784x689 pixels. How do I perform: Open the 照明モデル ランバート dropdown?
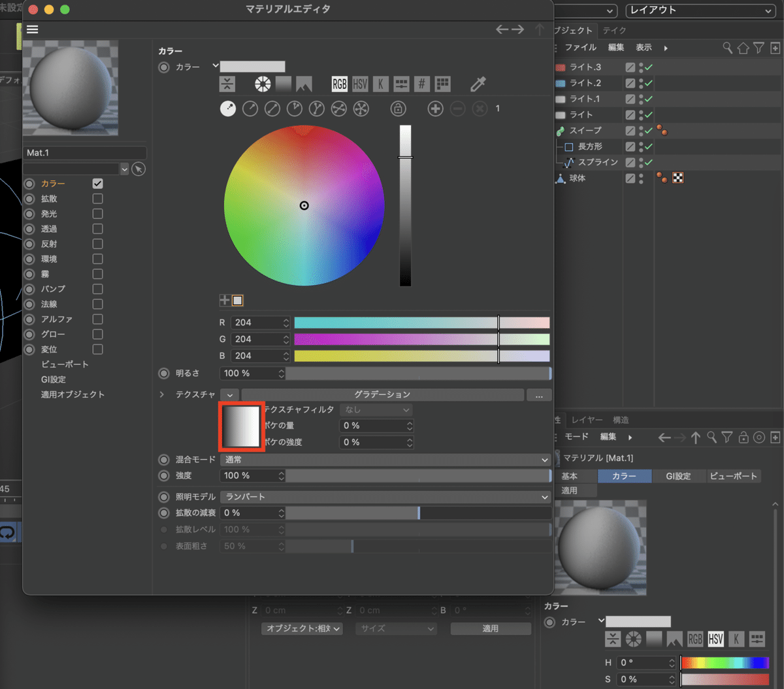coord(385,497)
